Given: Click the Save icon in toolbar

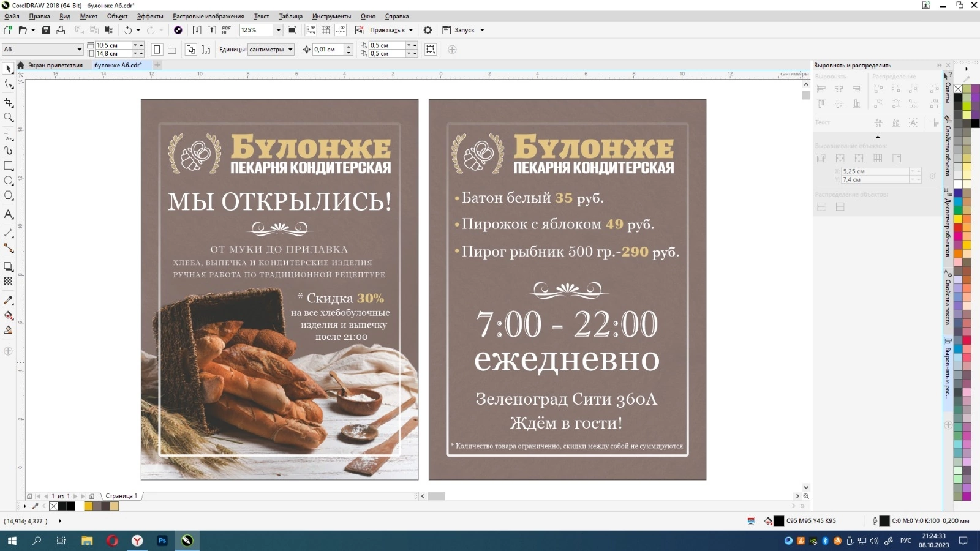Looking at the screenshot, I should [45, 30].
